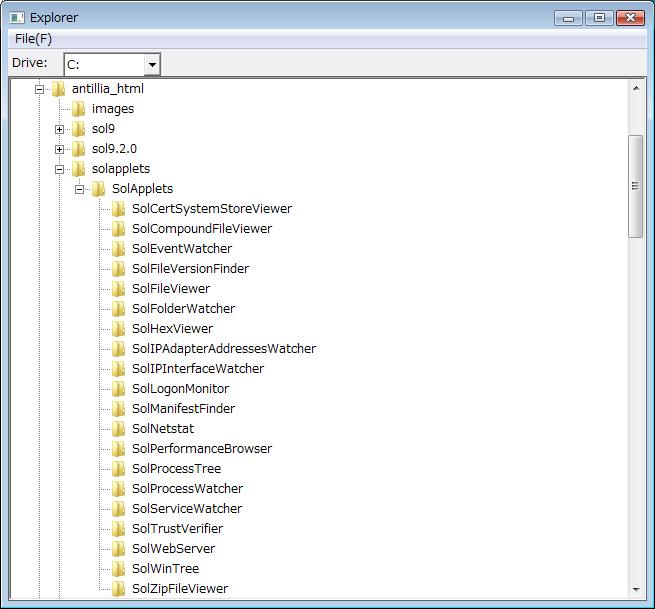The image size is (655, 609).
Task: Click the SolLogonMonitor folder icon
Action: [118, 389]
